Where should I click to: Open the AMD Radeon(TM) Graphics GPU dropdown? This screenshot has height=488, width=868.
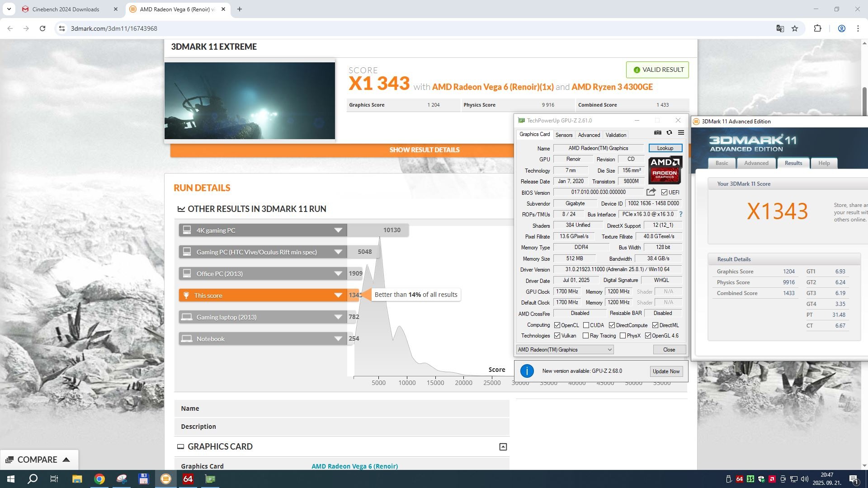[565, 349]
